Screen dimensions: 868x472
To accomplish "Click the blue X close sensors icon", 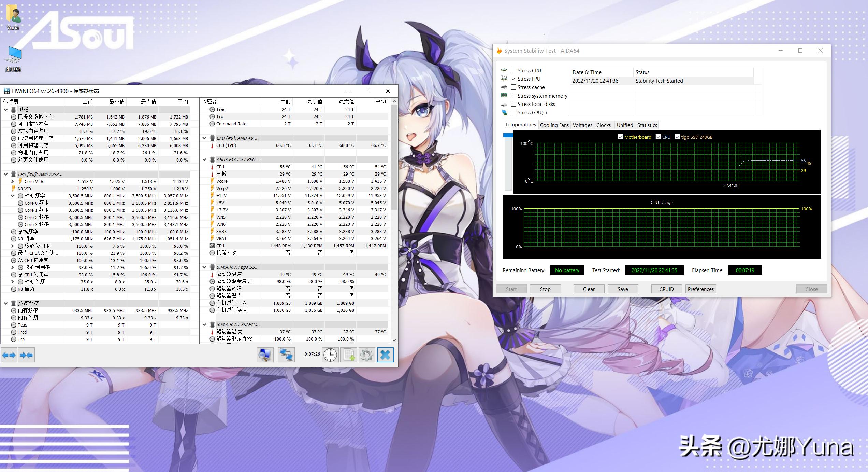I will point(385,355).
